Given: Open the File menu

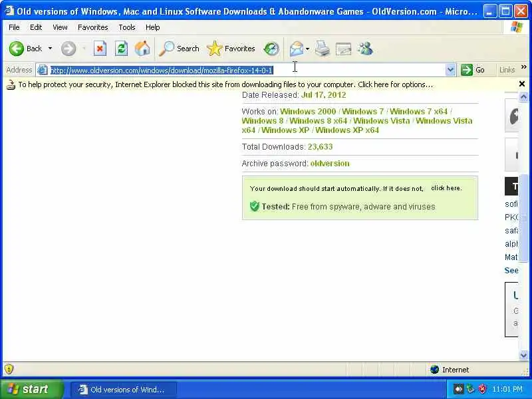Looking at the screenshot, I should click(x=14, y=27).
